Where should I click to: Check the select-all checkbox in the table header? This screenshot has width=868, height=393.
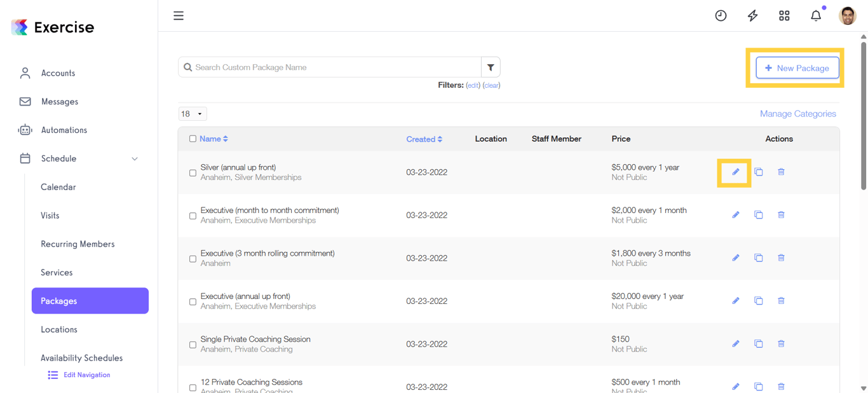coord(194,138)
